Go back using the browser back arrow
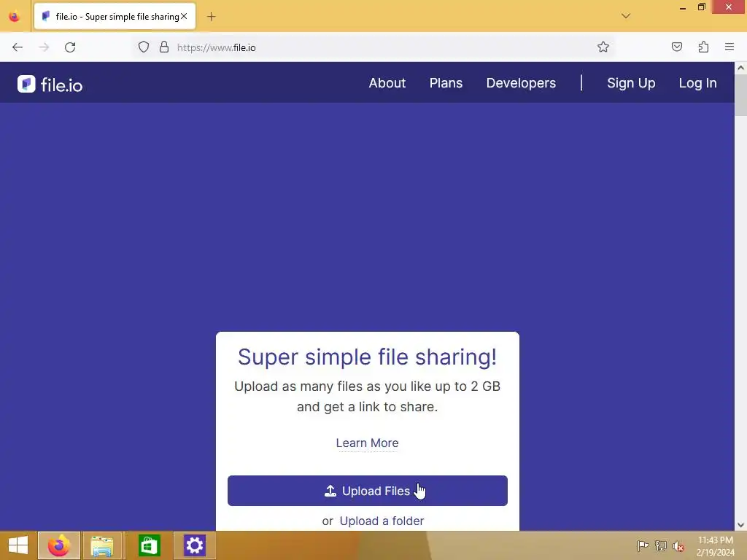Viewport: 747px width, 560px height. tap(18, 47)
